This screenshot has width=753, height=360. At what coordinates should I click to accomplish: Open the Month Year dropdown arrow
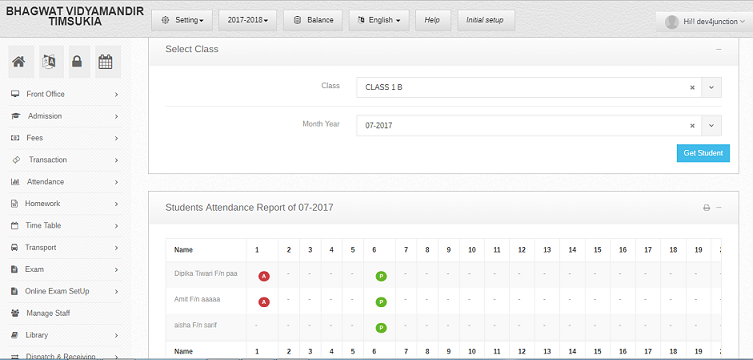click(711, 126)
